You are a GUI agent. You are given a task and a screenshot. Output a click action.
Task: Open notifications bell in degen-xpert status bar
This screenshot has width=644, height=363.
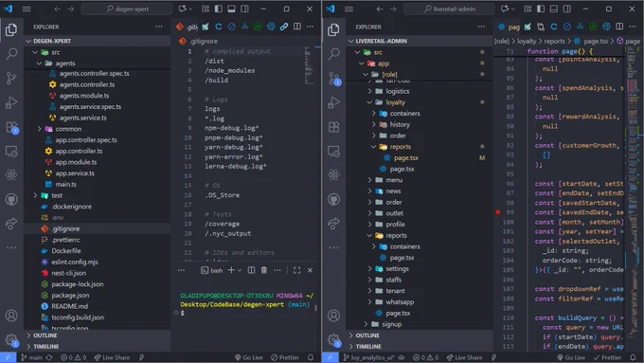click(311, 357)
